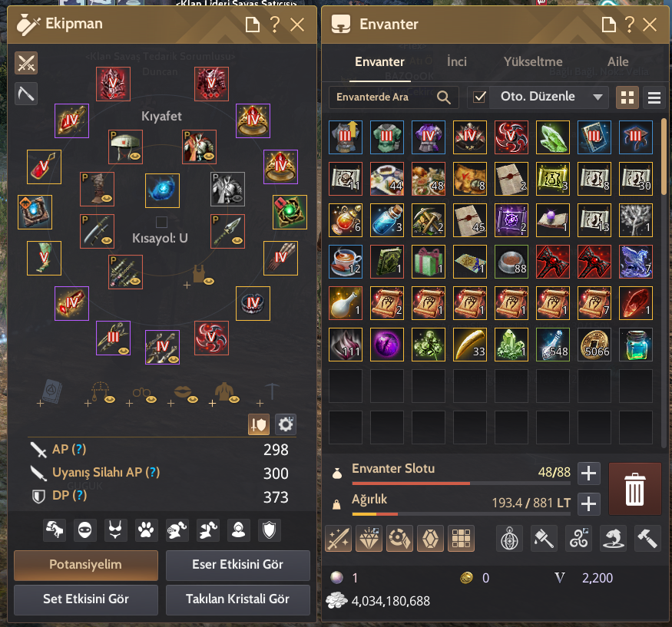Click the diamond crystal icon below inventory
672x627 pixels.
[x=369, y=538]
